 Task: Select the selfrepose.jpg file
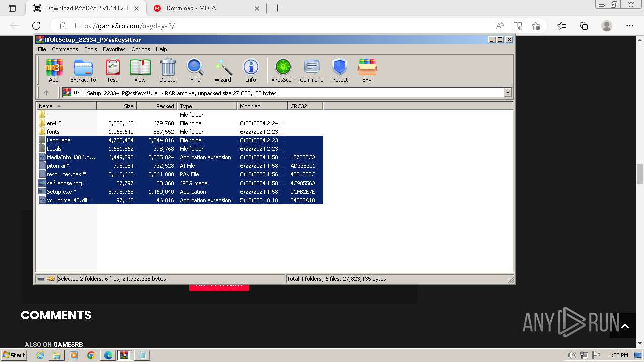coord(180,183)
